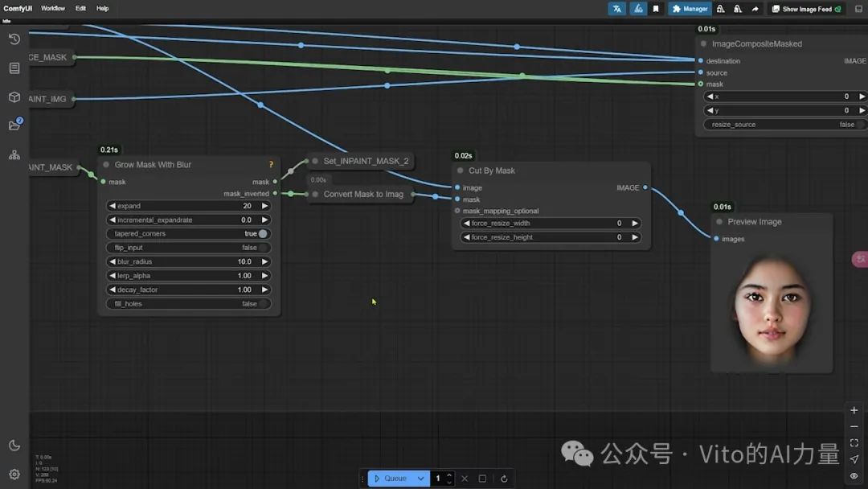Viewport: 868px width, 489px height.
Task: Decrease force_resize_height left arrow
Action: [x=467, y=237]
